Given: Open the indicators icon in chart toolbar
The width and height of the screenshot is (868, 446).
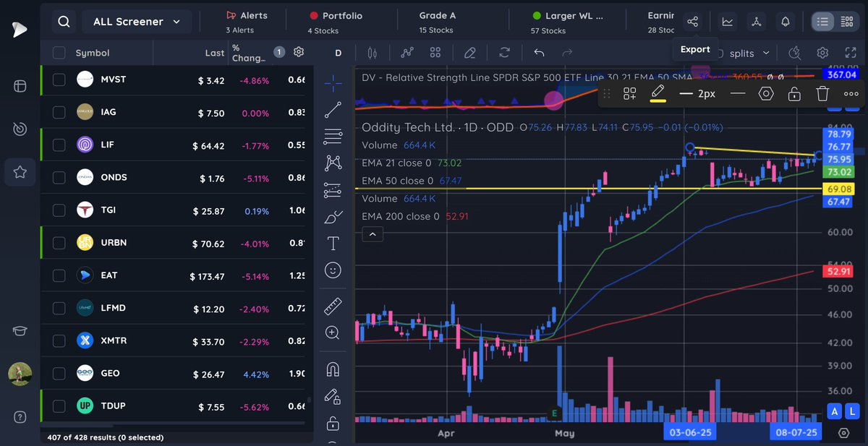Looking at the screenshot, I should (407, 53).
